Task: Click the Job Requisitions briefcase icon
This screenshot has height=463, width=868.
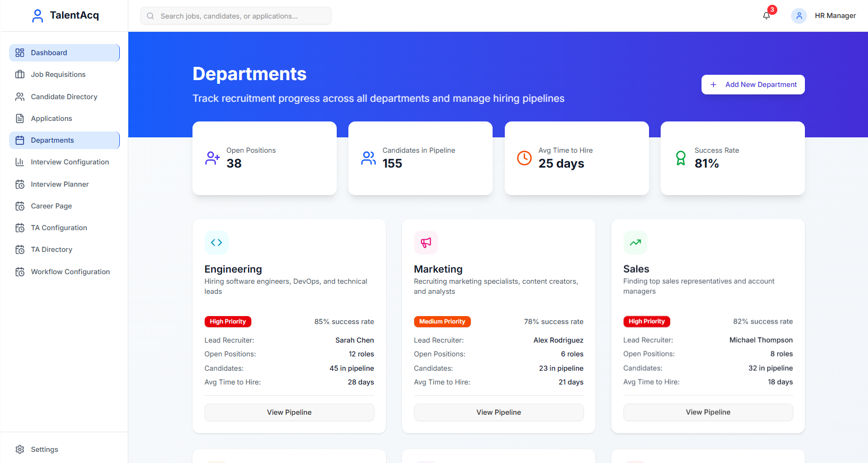Action: (x=20, y=74)
